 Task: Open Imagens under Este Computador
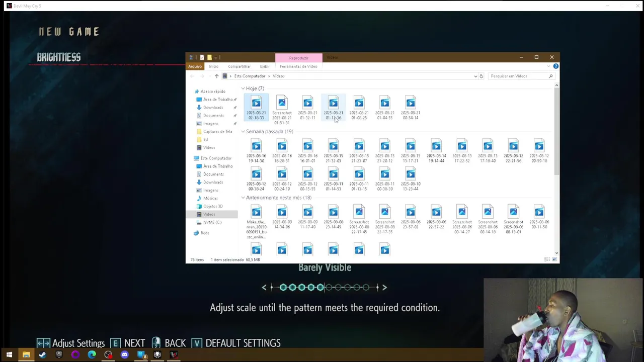point(210,191)
